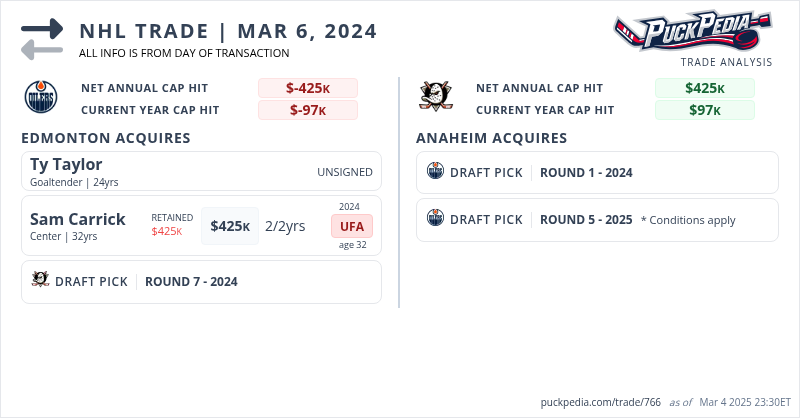Select the Round 5 - 2025 draft pick
The height and width of the screenshot is (418, 800).
pyautogui.click(x=586, y=219)
